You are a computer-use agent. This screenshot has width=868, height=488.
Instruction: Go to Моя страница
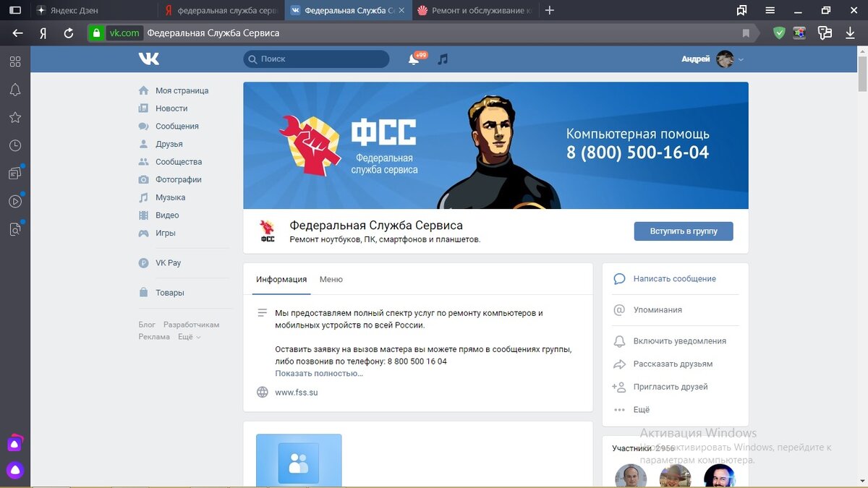click(x=182, y=90)
